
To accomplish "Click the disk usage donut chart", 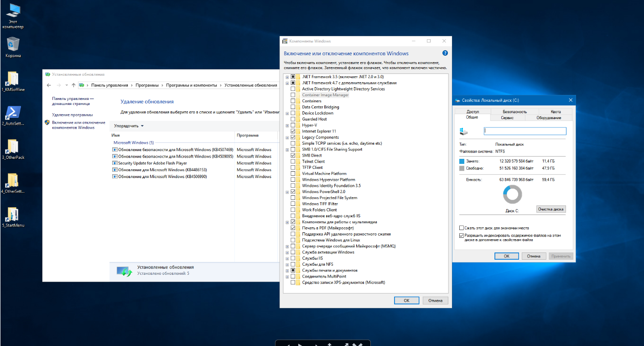I will pos(512,195).
